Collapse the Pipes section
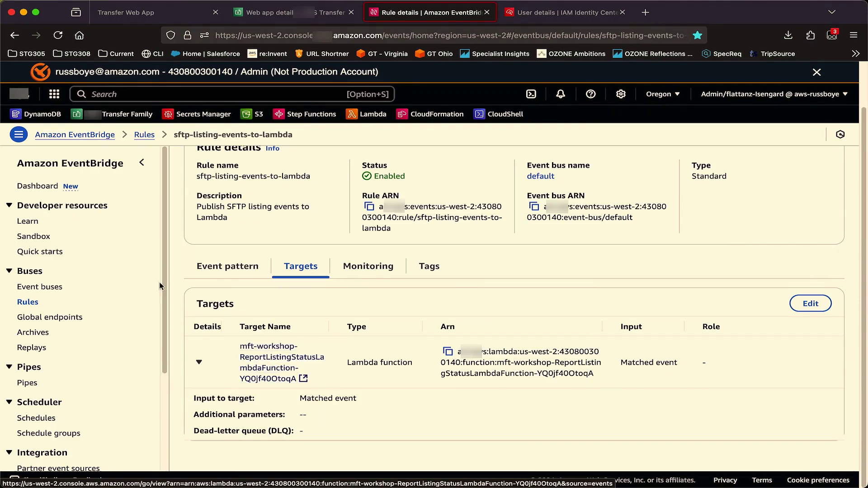The width and height of the screenshot is (868, 488). pyautogui.click(x=9, y=366)
